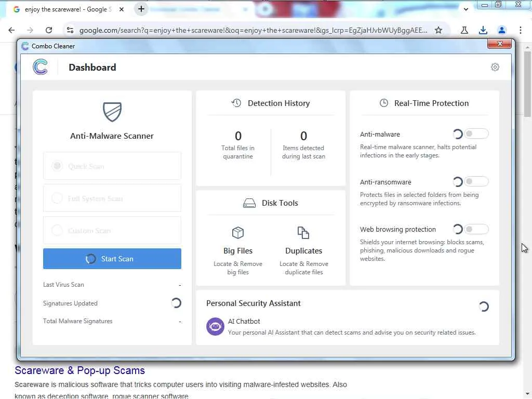532x399 pixels.
Task: Click Chrome's forward arrow
Action: 30,30
